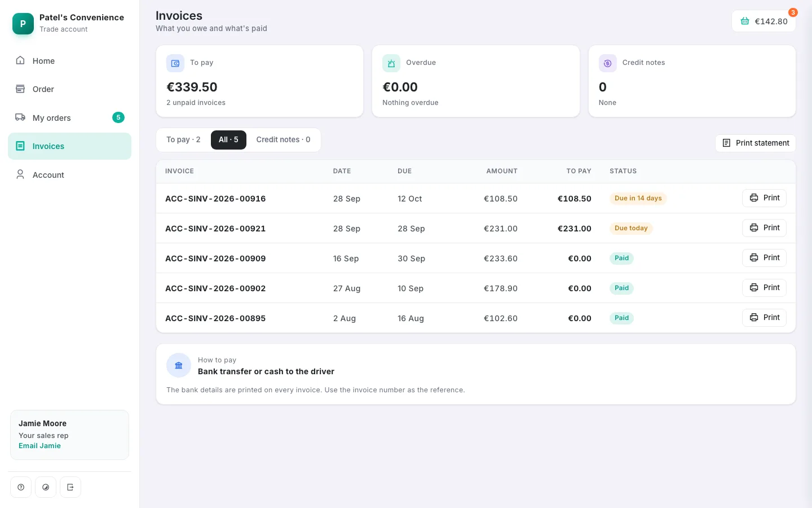This screenshot has height=508, width=812.
Task: Click the Order box icon in sidebar
Action: coord(20,89)
